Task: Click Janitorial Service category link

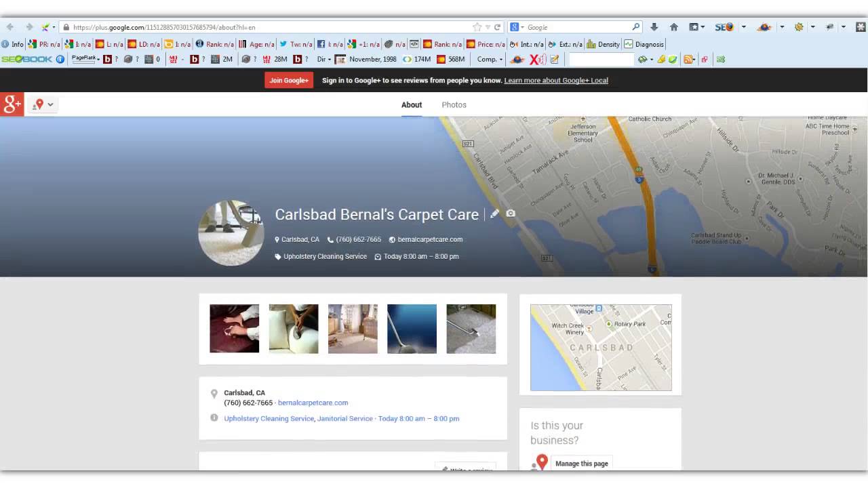Action: tap(345, 419)
